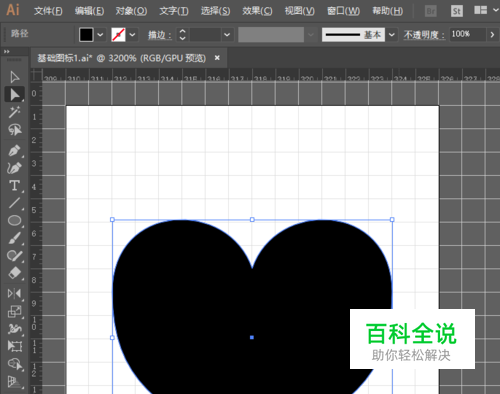
Task: Click the top-right bounding box handle
Action: (392, 220)
